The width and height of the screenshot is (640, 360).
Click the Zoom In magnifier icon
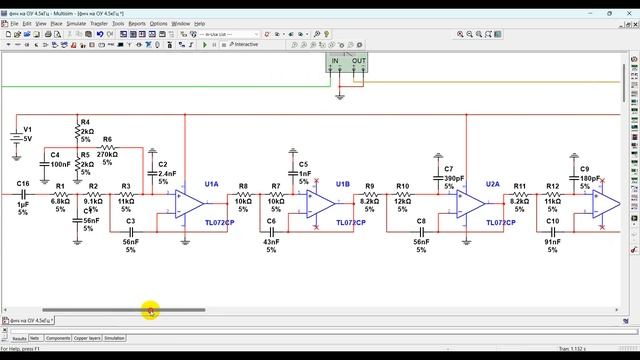[x=460, y=34]
